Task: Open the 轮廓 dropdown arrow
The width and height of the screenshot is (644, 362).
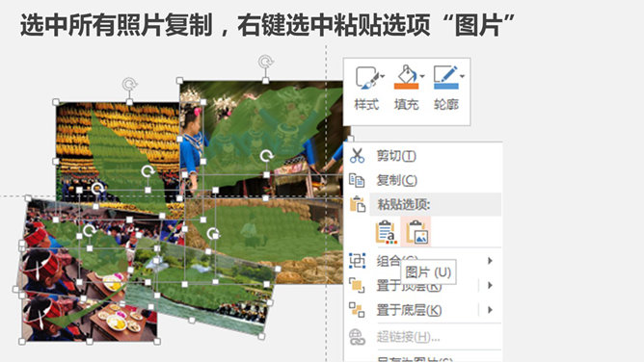Action: pyautogui.click(x=462, y=77)
